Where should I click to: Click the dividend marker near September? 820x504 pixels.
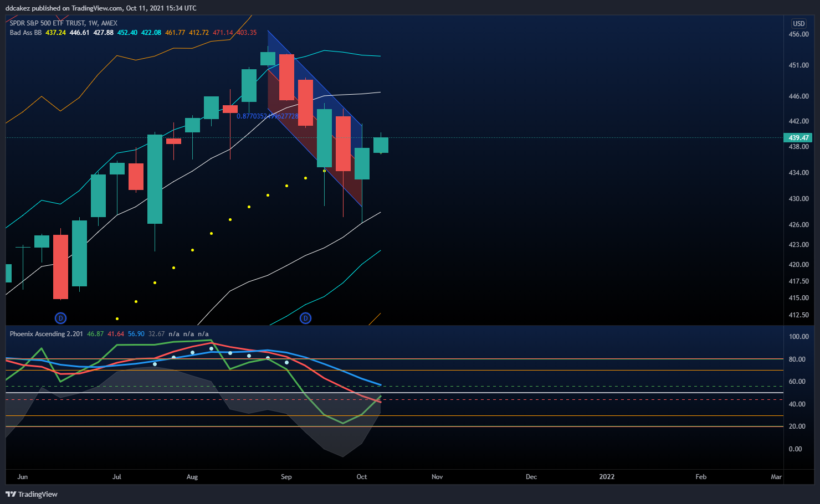[x=305, y=318]
